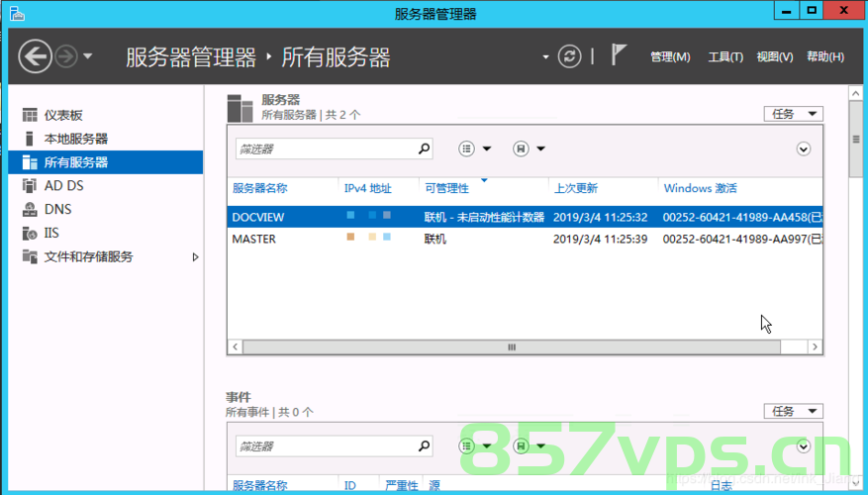Sort by 上次更新 column
This screenshot has height=495, width=868.
coord(576,188)
